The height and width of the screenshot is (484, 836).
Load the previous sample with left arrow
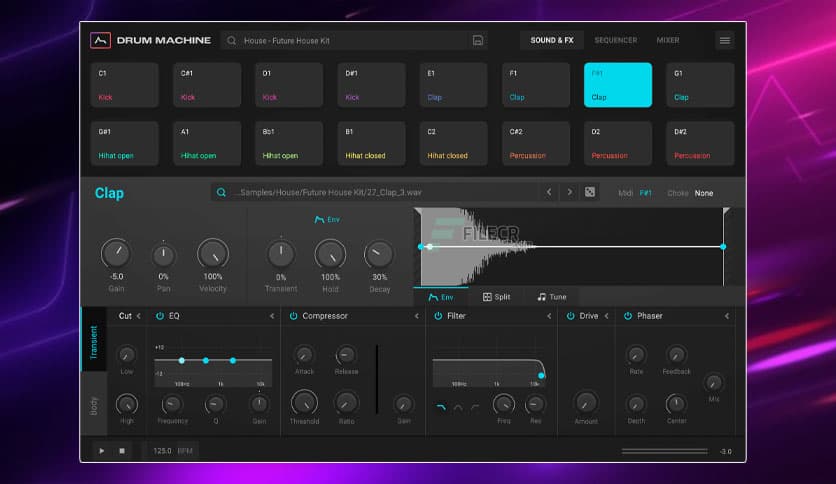pyautogui.click(x=548, y=193)
